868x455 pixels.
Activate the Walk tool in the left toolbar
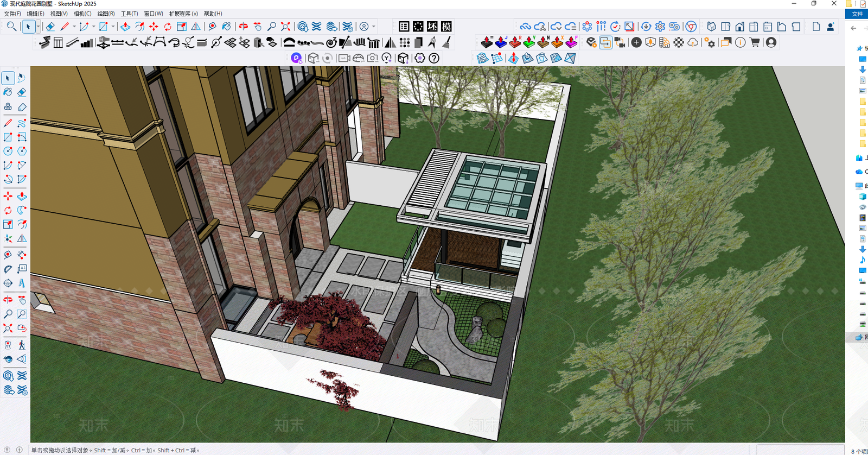click(22, 345)
